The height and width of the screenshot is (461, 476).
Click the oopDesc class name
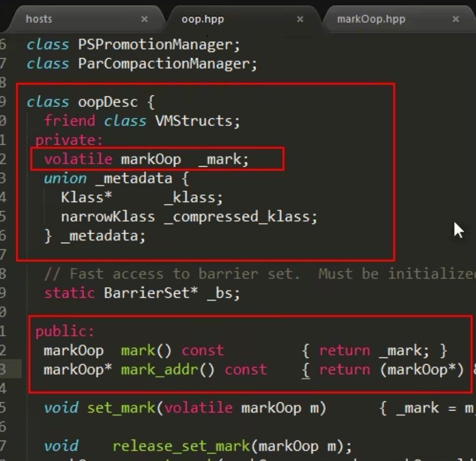(108, 102)
